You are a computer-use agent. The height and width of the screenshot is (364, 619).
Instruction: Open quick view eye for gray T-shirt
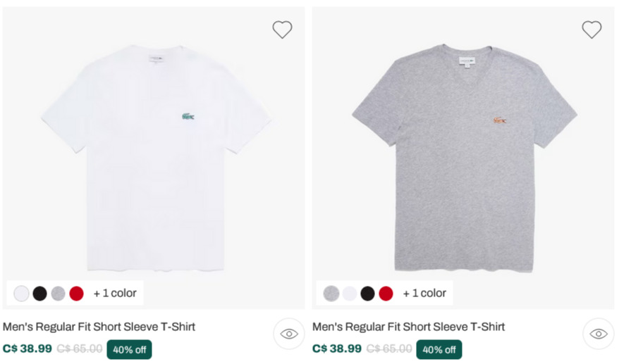click(x=599, y=334)
